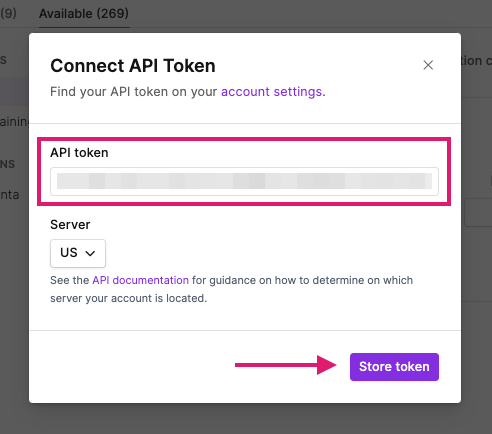Viewport: 492px width, 434px height.
Task: Switch to the Available (269) tab
Action: point(84,14)
